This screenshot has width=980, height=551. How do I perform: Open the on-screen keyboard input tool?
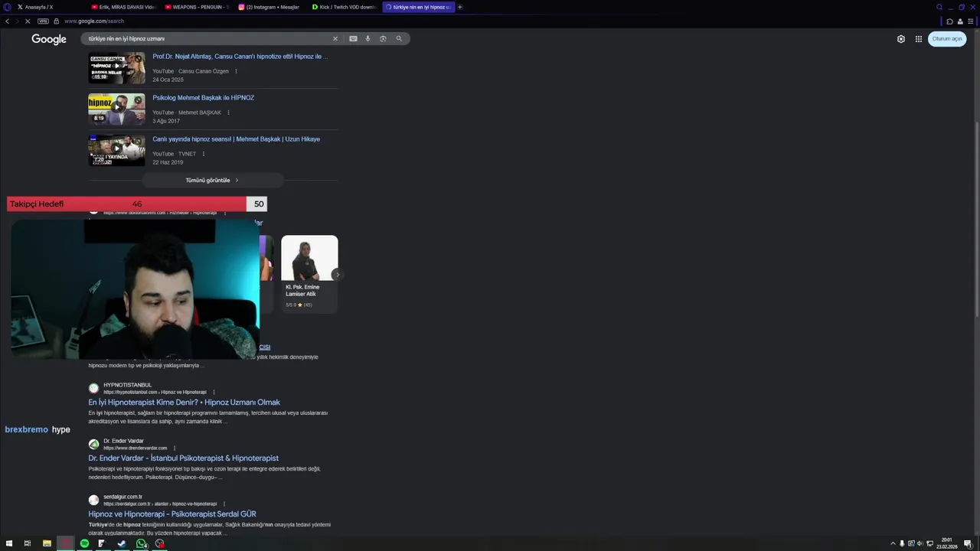pos(353,38)
